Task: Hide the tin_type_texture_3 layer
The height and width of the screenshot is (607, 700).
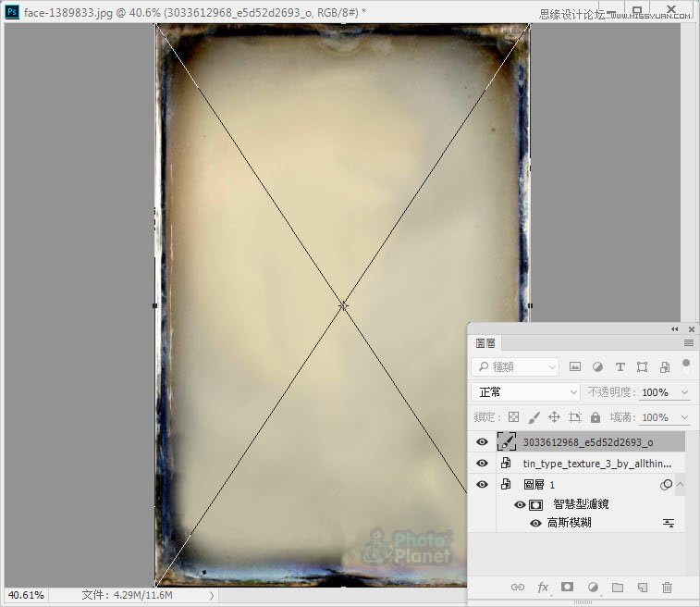Action: point(482,464)
